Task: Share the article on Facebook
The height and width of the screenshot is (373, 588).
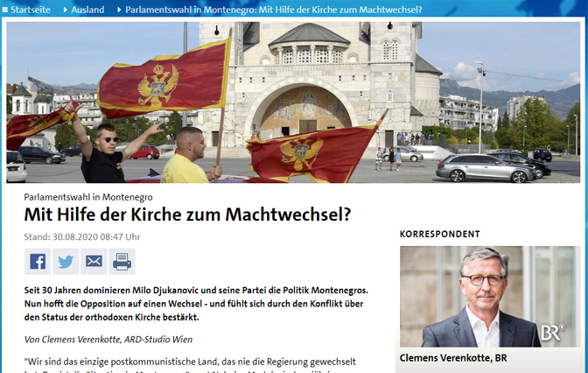Action: tap(38, 261)
